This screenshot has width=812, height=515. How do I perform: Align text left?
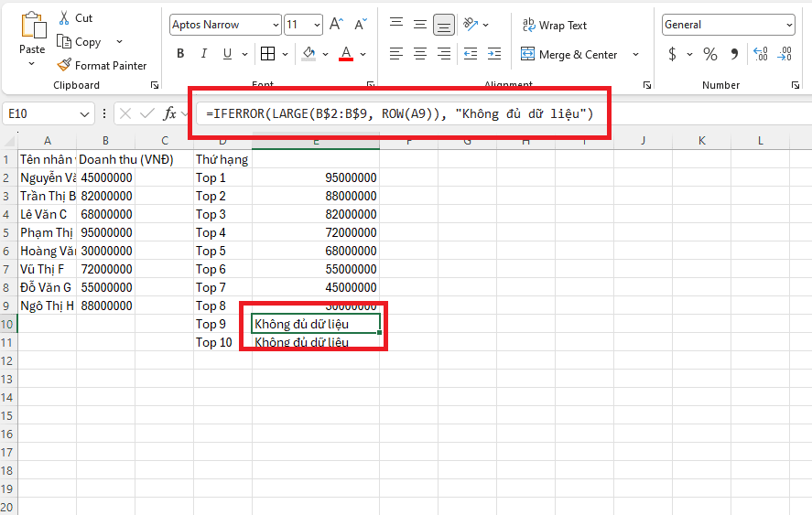[x=396, y=53]
